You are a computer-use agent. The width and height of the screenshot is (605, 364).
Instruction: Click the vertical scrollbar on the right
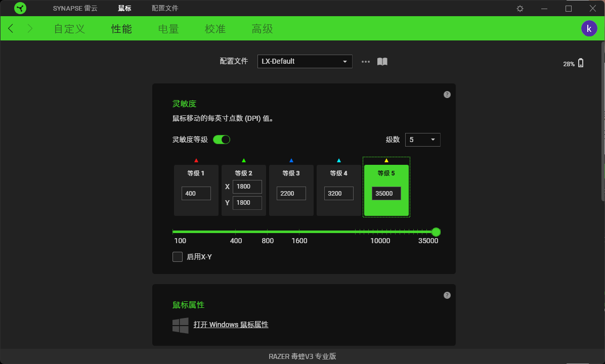click(602, 121)
